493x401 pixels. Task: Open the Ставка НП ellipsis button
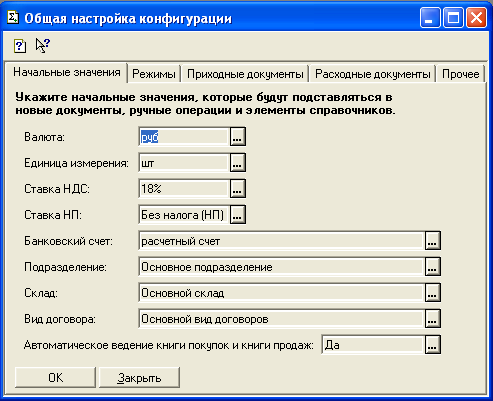point(237,215)
